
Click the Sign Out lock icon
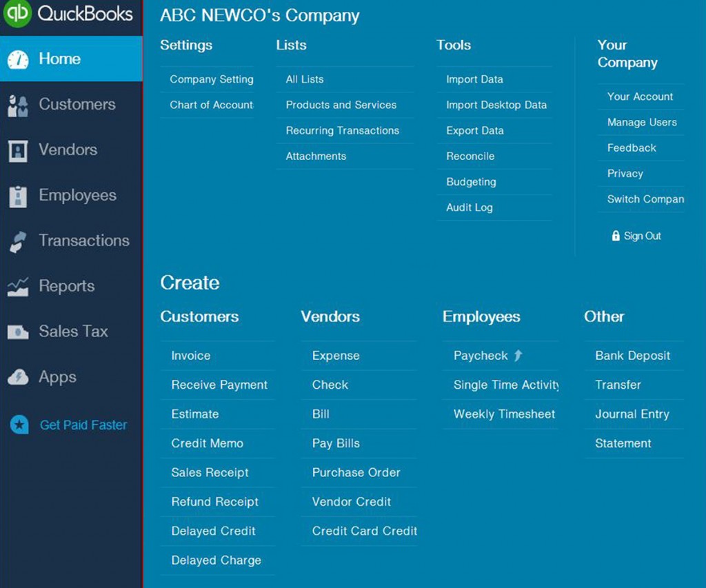(x=616, y=236)
